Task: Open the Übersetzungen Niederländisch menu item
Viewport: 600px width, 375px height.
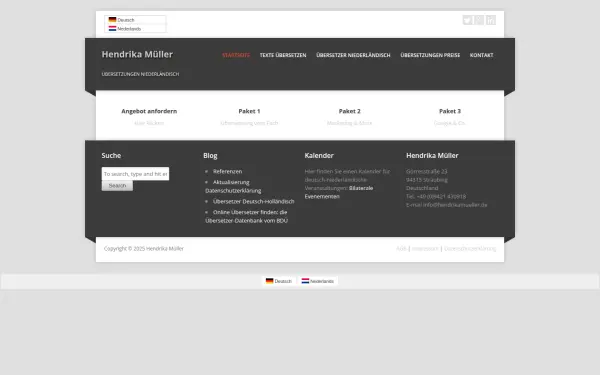Action: coord(140,74)
